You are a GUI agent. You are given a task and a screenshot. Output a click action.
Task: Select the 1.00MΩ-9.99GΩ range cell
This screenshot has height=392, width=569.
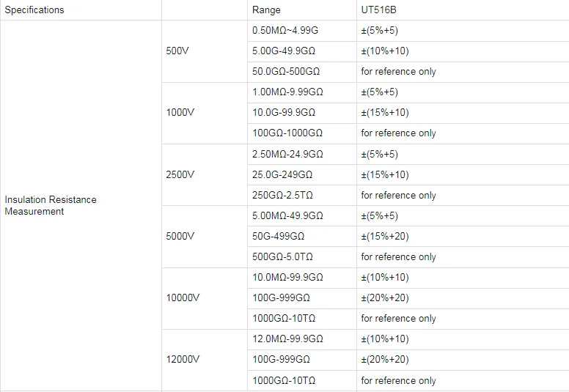[287, 92]
